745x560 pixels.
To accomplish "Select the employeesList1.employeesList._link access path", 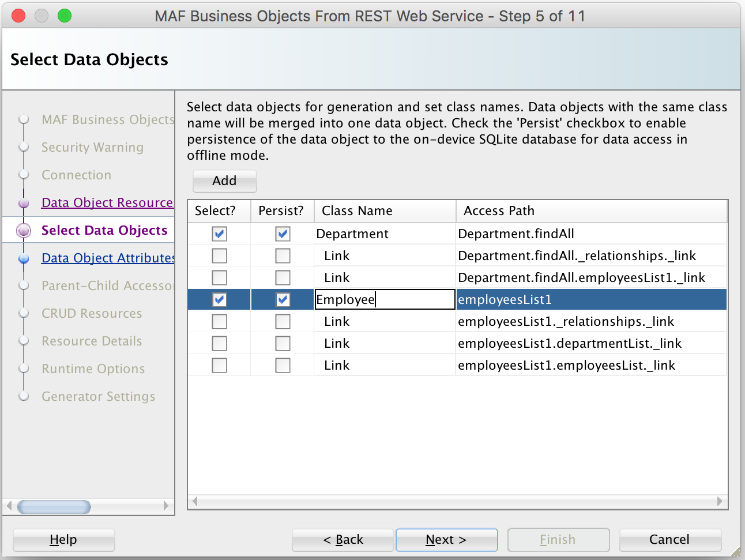I will (x=591, y=365).
